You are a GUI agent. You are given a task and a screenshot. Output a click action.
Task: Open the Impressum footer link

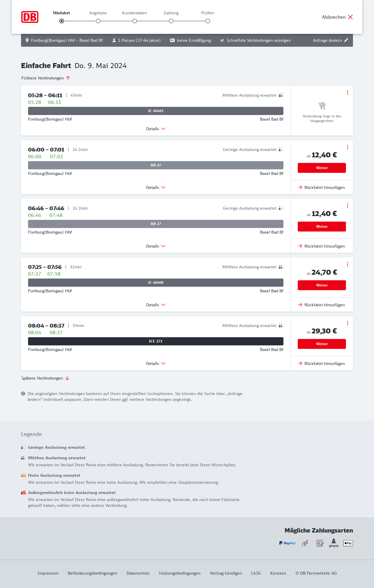(x=48, y=573)
